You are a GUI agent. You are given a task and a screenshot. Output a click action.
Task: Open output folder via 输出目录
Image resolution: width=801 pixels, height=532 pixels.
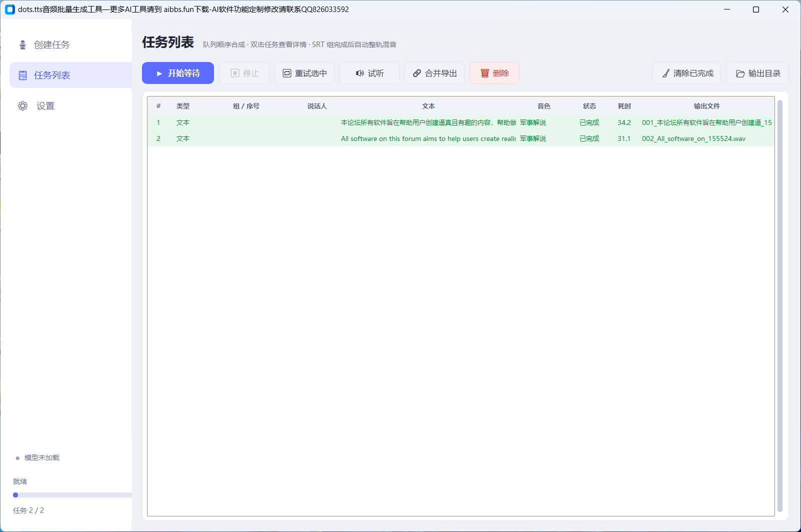[x=757, y=73]
